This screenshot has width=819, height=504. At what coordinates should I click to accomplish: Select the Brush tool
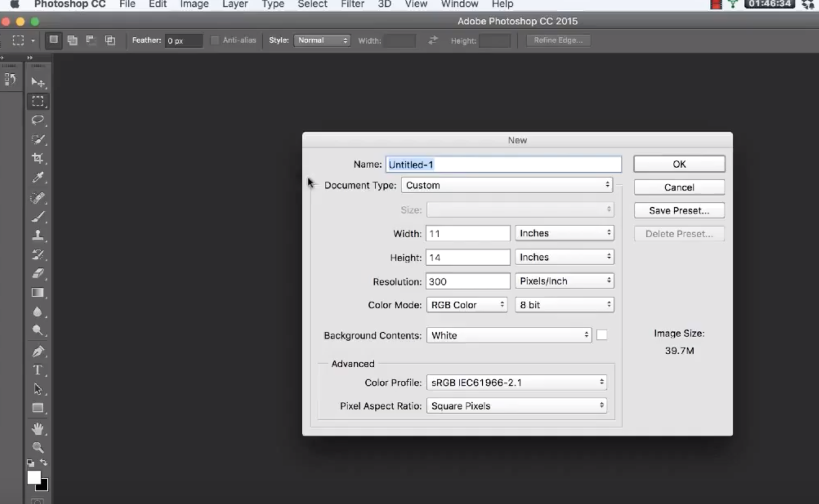pyautogui.click(x=38, y=216)
